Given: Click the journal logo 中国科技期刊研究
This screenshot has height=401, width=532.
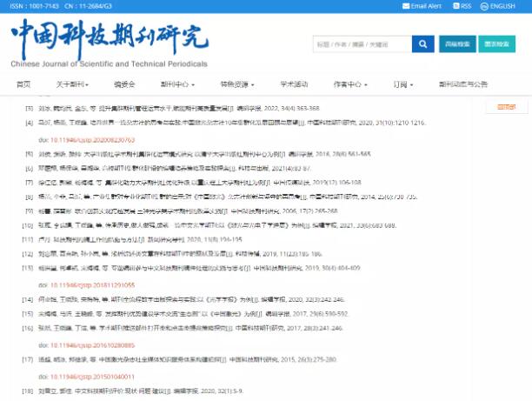Looking at the screenshot, I should click(x=110, y=39).
